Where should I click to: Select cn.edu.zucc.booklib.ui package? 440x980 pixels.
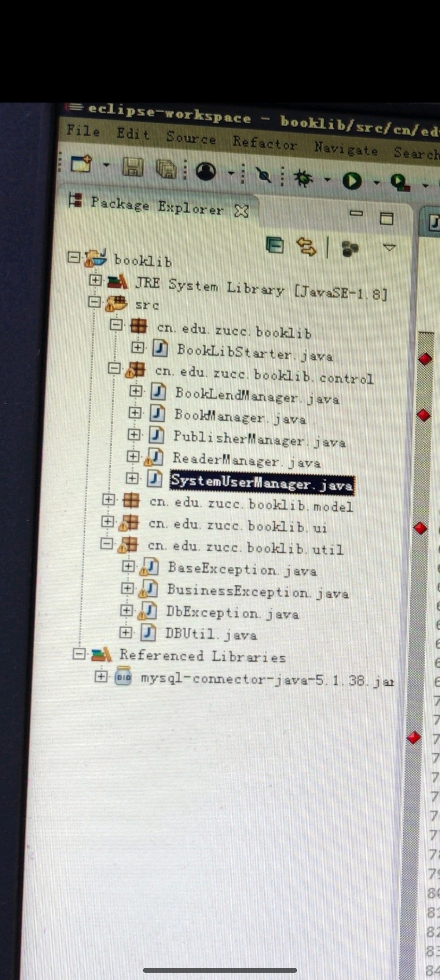237,525
